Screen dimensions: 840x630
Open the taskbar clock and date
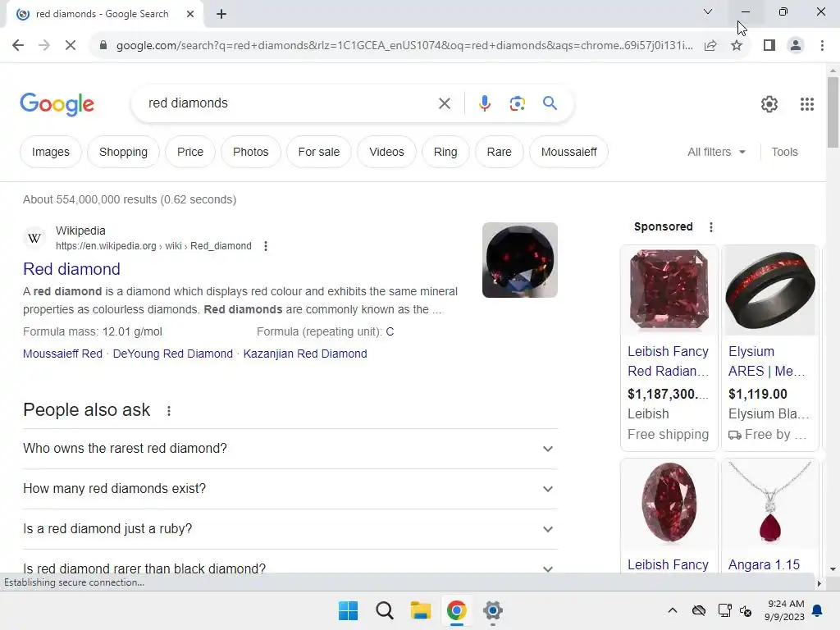785,610
